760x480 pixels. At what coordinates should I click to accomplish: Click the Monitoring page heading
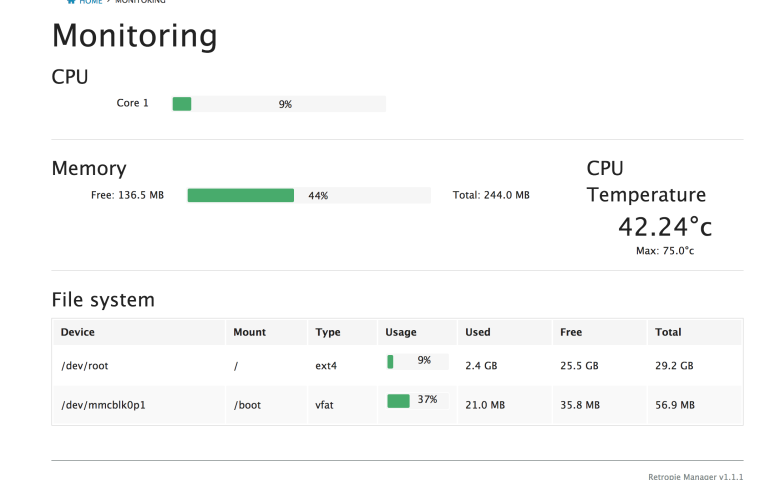(x=134, y=36)
